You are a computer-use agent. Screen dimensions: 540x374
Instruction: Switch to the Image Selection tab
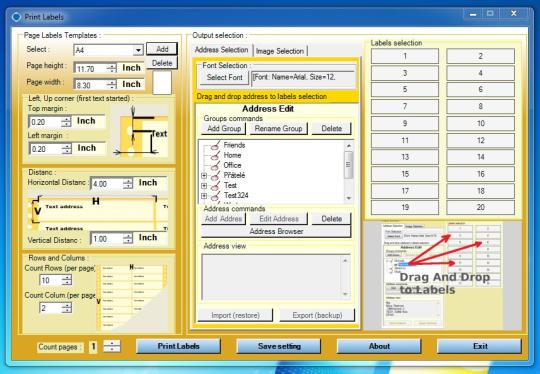click(280, 51)
